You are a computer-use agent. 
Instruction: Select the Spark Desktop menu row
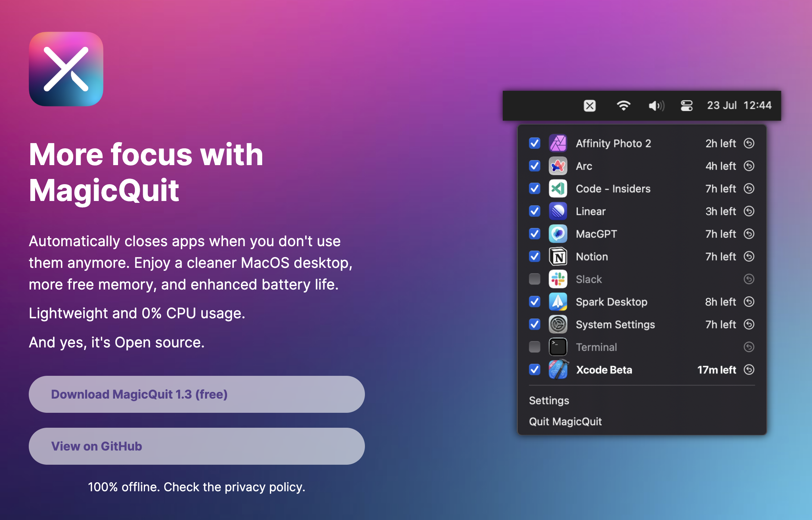[x=642, y=302]
